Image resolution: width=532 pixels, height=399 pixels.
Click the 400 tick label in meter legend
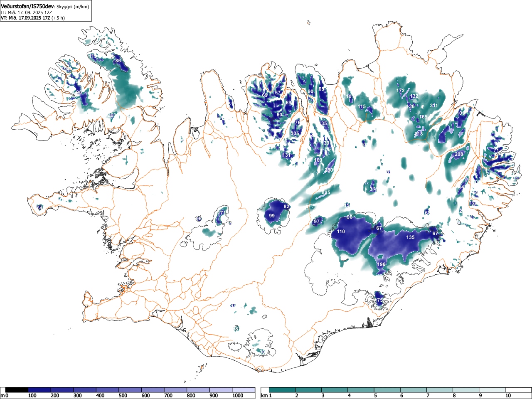100,396
